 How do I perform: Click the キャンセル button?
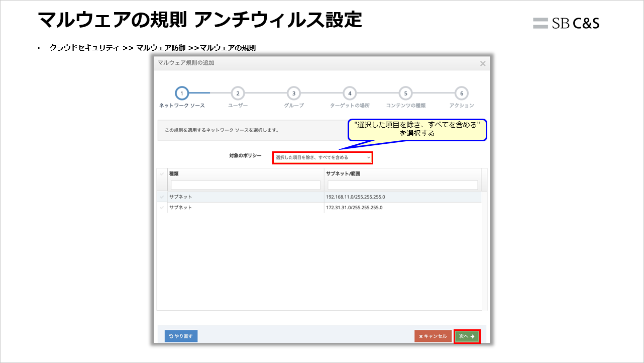(x=433, y=336)
